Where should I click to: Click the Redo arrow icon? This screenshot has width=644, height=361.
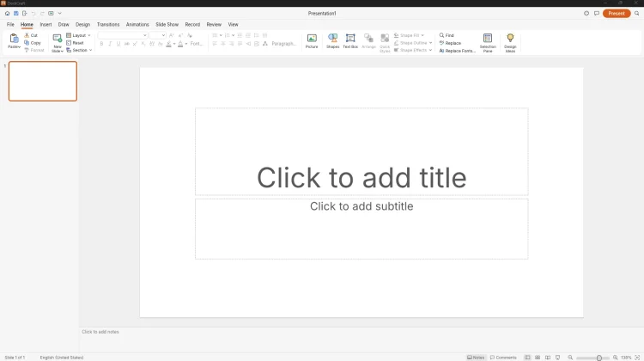click(42, 14)
